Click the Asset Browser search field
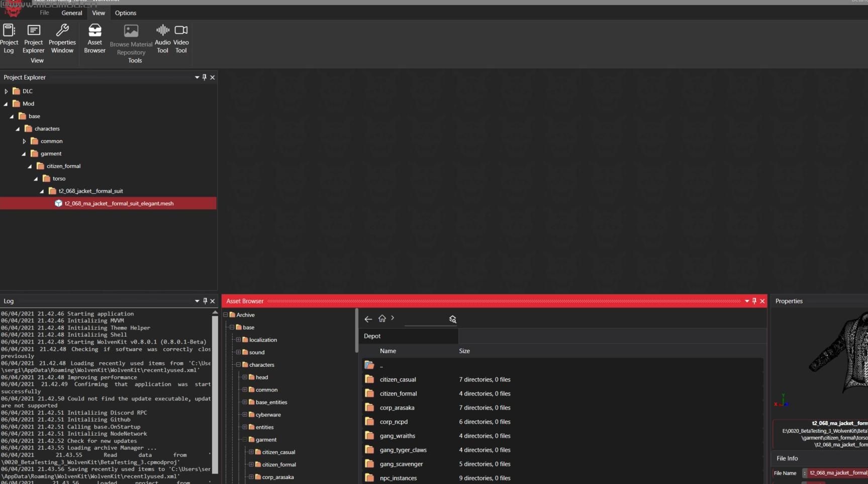868x484 pixels. tap(426, 319)
